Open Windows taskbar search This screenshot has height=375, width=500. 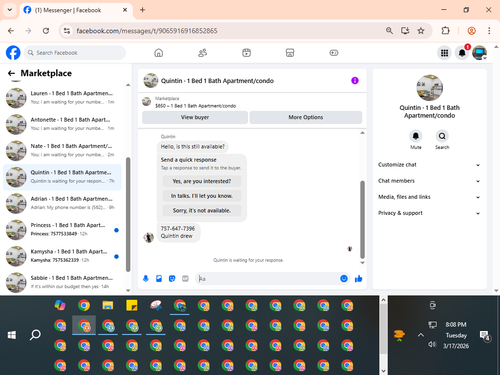click(35, 335)
